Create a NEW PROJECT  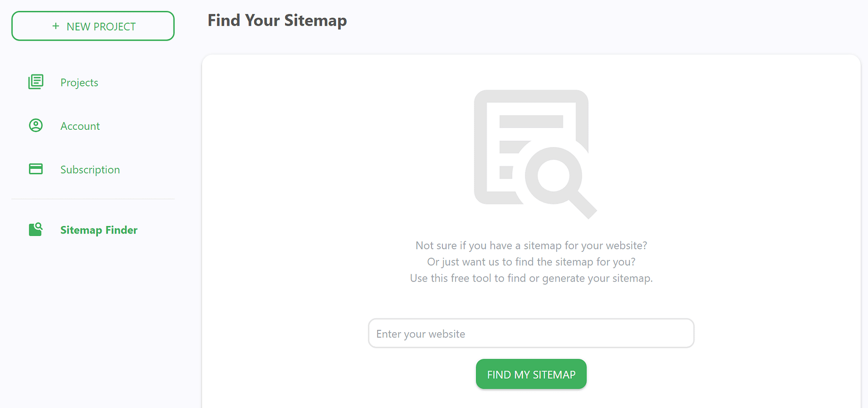tap(93, 26)
